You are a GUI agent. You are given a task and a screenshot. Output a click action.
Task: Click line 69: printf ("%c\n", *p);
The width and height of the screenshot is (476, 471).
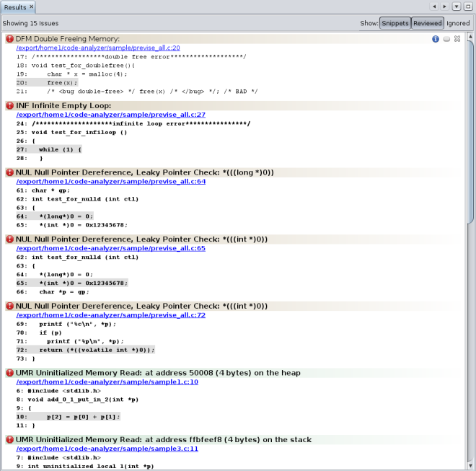tap(66, 324)
